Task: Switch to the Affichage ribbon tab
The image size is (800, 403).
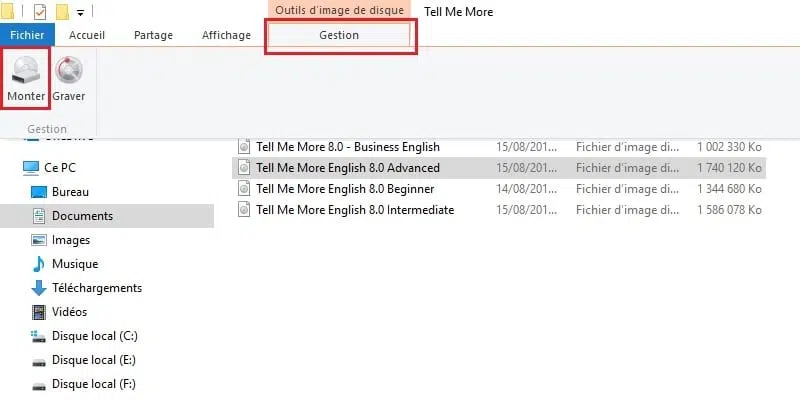Action: coord(227,35)
